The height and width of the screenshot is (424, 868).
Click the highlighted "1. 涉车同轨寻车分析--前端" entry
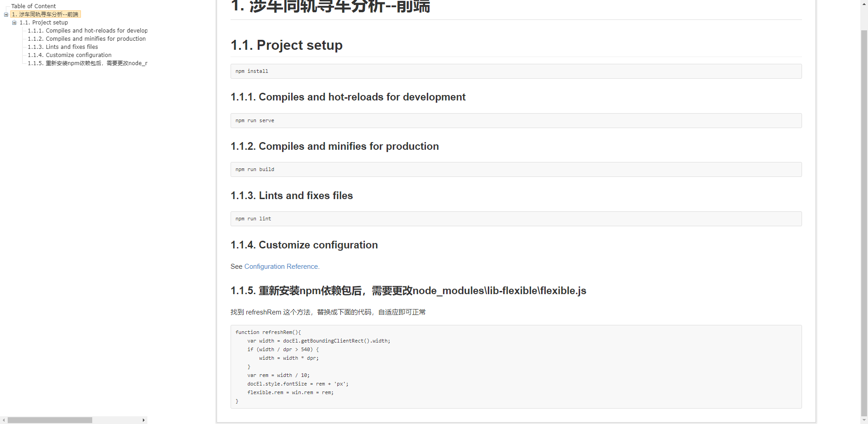pos(45,14)
